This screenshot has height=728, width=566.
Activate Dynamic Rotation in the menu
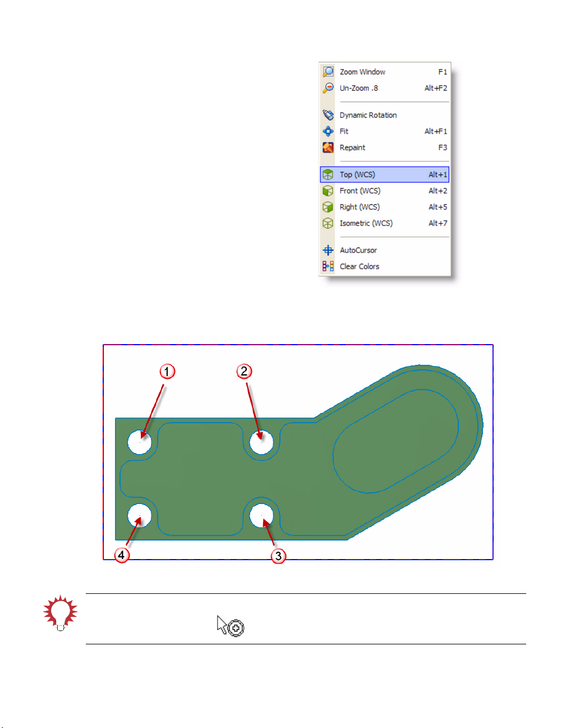click(385, 115)
